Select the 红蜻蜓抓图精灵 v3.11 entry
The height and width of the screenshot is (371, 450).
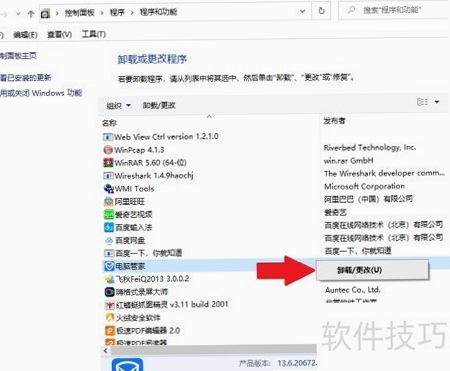(172, 305)
